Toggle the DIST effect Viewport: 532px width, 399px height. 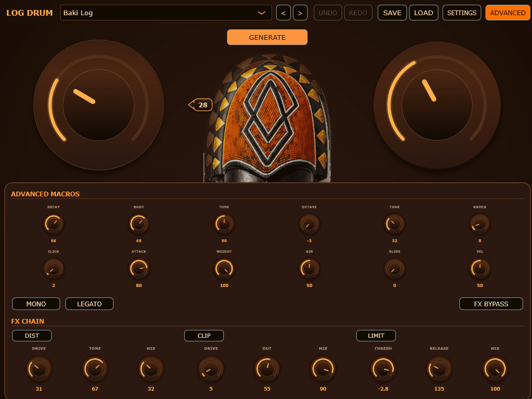click(32, 336)
